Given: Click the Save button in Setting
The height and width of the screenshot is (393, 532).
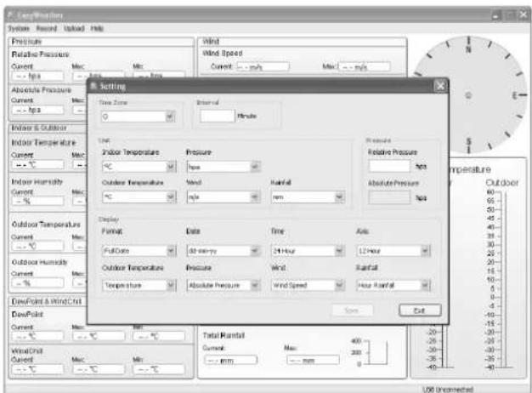Looking at the screenshot, I should pos(352,310).
